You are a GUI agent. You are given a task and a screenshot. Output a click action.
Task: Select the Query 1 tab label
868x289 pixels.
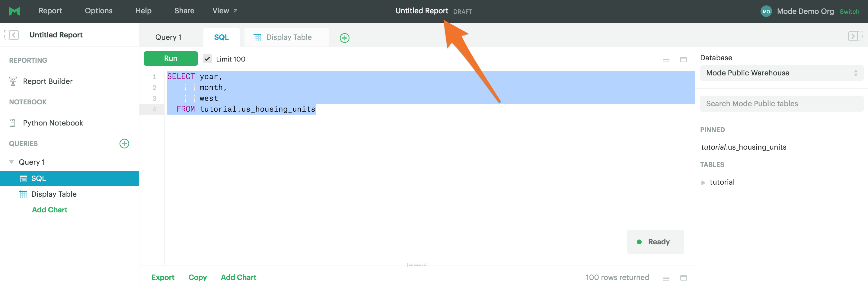(x=168, y=37)
